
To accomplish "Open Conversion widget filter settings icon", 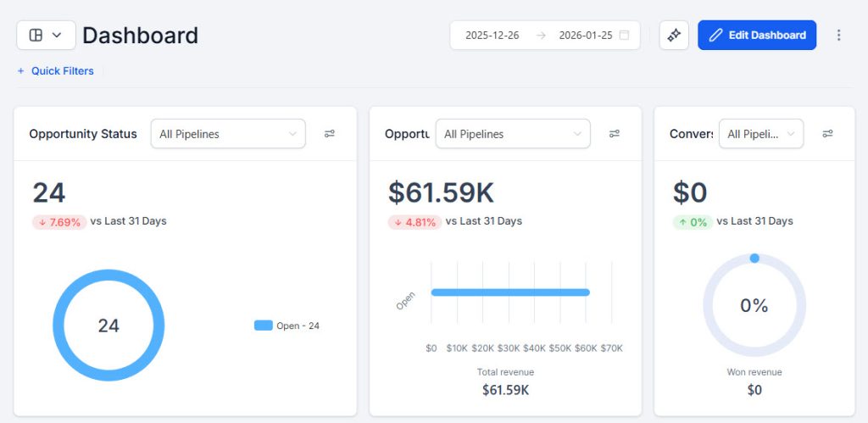I will (x=828, y=134).
